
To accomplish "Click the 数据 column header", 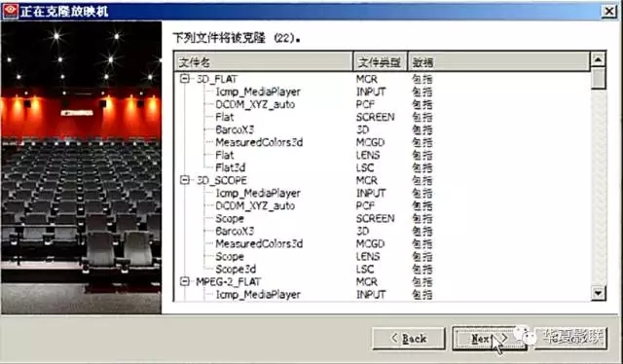I will [x=498, y=62].
